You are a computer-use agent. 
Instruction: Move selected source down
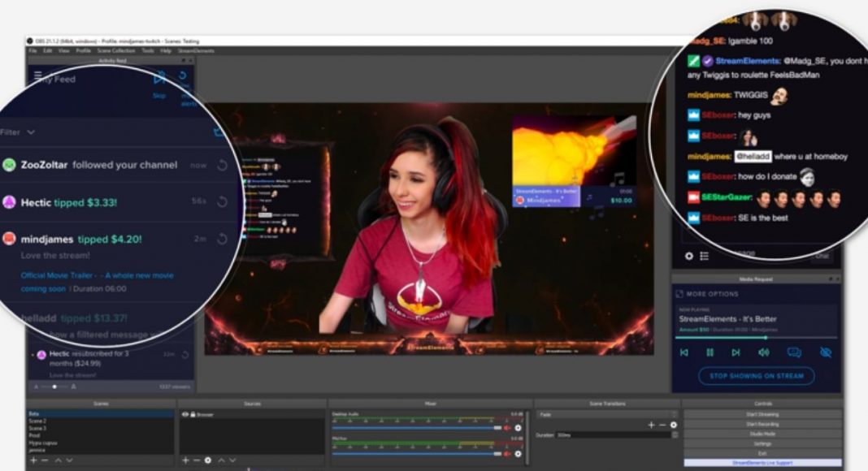point(232,460)
